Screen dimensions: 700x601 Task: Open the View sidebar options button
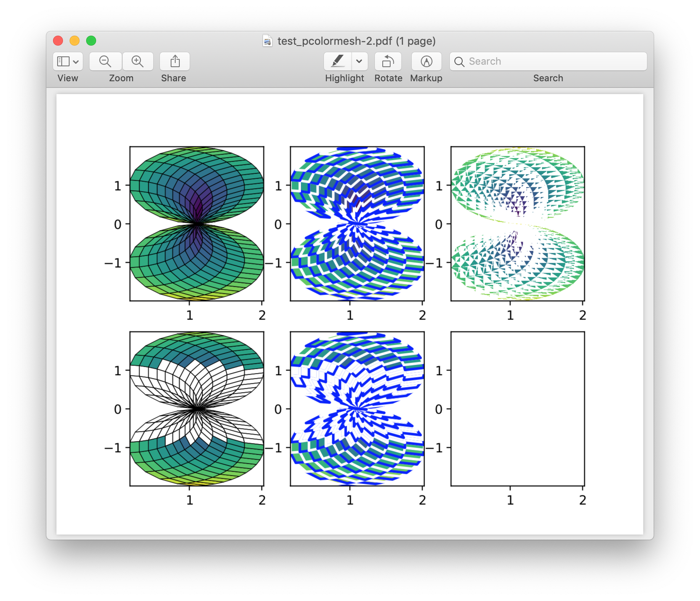[68, 61]
